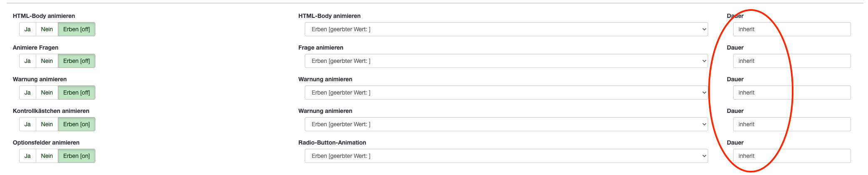Image resolution: width=868 pixels, height=175 pixels.
Task: Click Erben [on] for Kontrollkästchen animieren
Action: 77,124
